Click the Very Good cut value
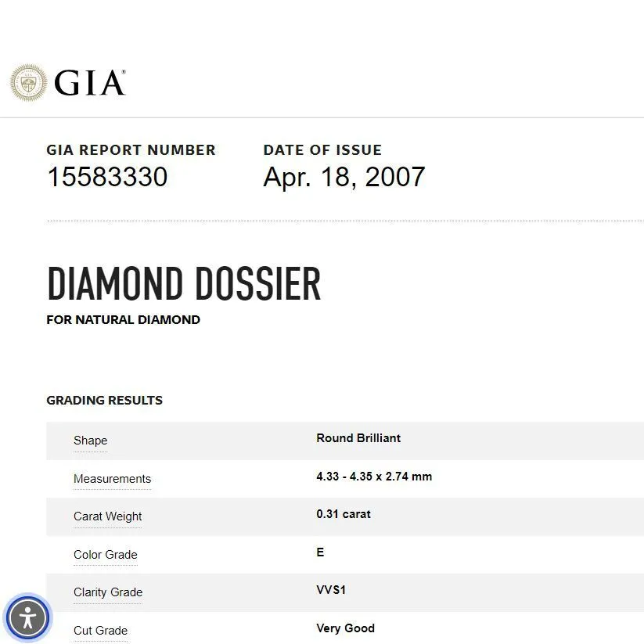This screenshot has width=644, height=644. [x=345, y=628]
